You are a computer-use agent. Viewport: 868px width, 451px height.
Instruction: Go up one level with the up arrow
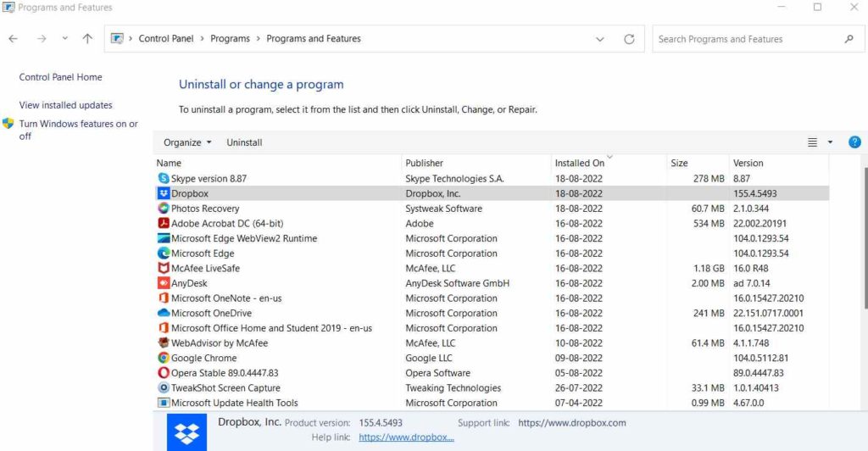(x=87, y=39)
